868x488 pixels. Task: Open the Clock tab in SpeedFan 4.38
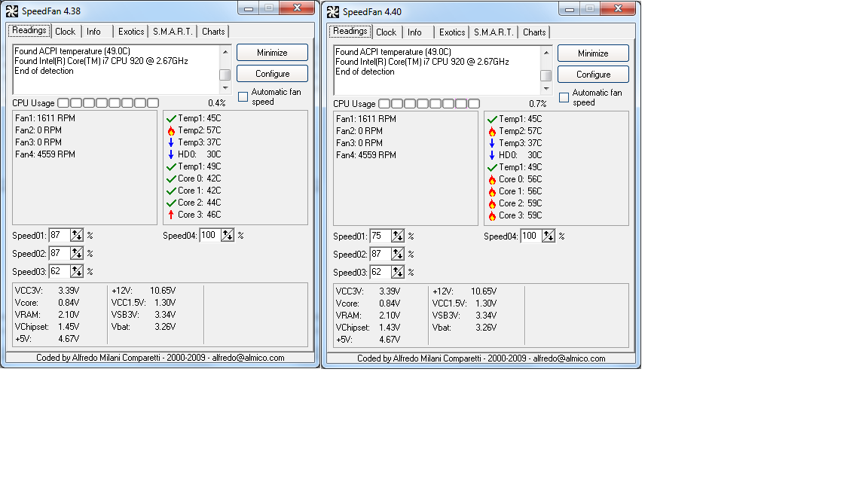(66, 32)
